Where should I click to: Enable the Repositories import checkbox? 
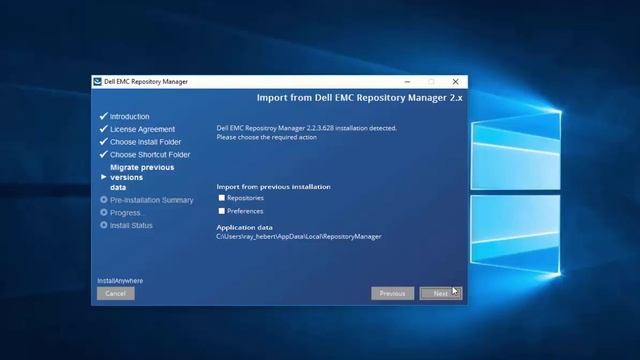click(222, 198)
